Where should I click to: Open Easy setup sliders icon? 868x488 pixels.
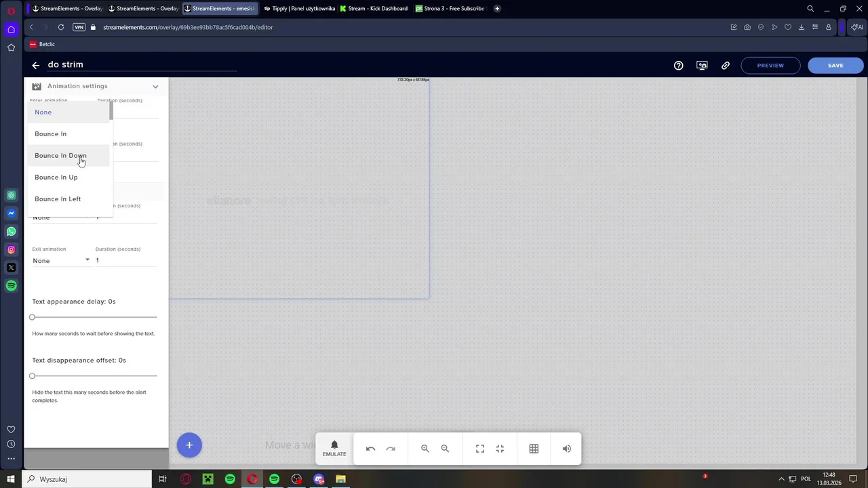click(815, 27)
